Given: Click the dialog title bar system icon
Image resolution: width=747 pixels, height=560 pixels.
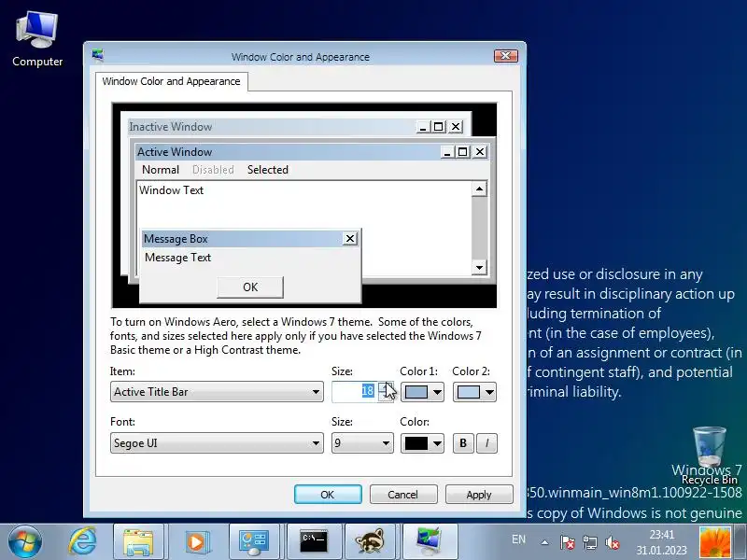Looking at the screenshot, I should pyautogui.click(x=98, y=55).
